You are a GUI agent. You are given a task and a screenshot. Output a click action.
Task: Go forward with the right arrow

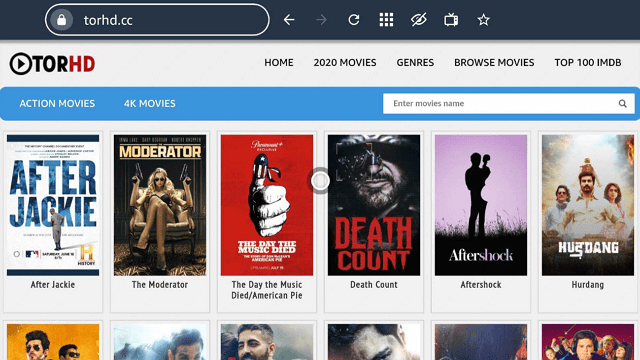coord(322,20)
